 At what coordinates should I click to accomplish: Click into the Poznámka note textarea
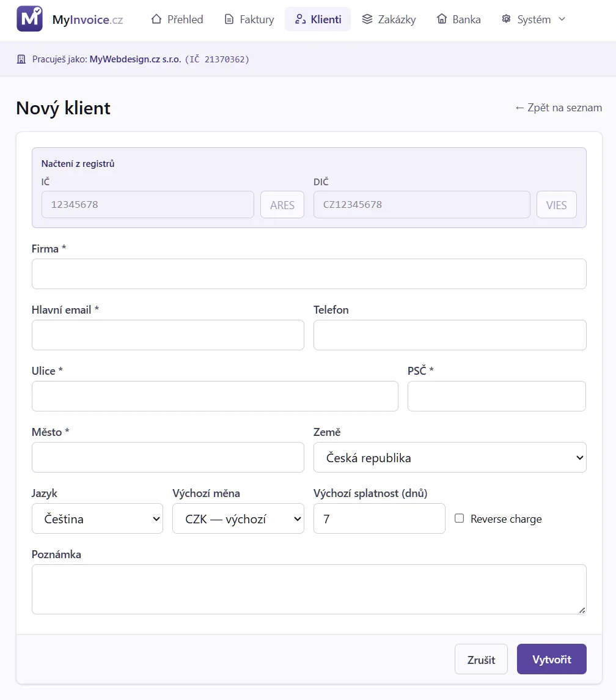[309, 590]
